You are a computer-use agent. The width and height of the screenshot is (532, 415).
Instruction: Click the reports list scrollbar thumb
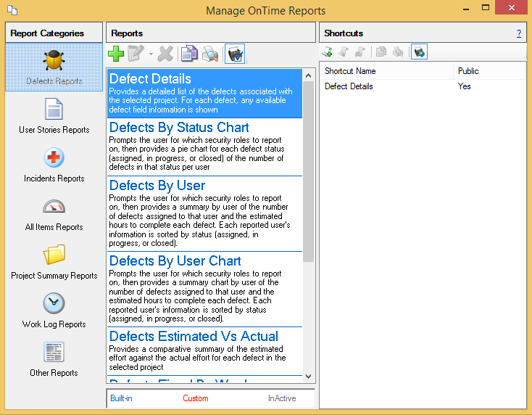pos(309,171)
